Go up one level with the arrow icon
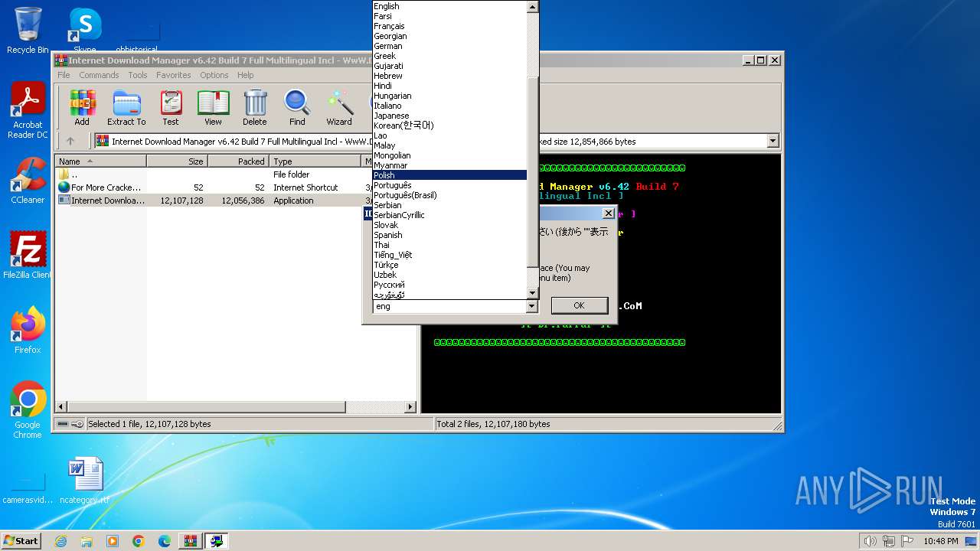The image size is (980, 551). click(70, 141)
